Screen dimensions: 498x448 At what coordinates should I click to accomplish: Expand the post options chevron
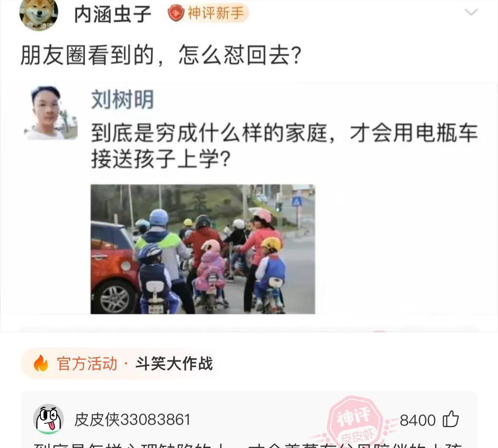coord(471,12)
